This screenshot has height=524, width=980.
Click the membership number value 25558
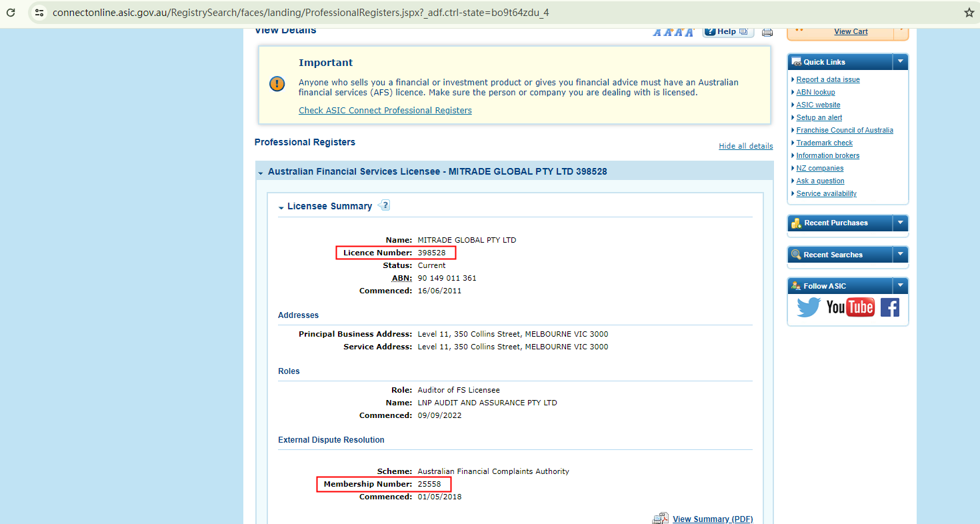pos(429,484)
